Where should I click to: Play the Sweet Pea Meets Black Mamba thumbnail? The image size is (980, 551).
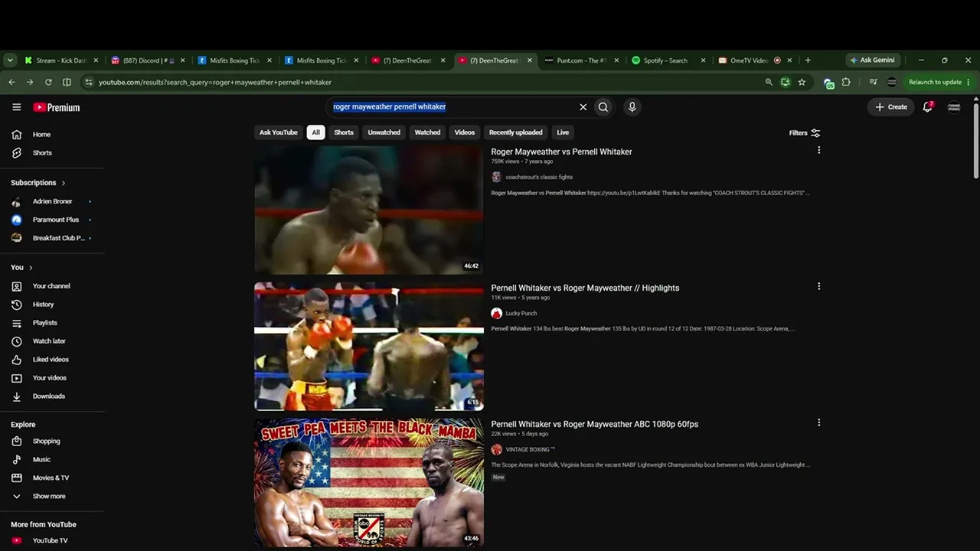pos(369,482)
